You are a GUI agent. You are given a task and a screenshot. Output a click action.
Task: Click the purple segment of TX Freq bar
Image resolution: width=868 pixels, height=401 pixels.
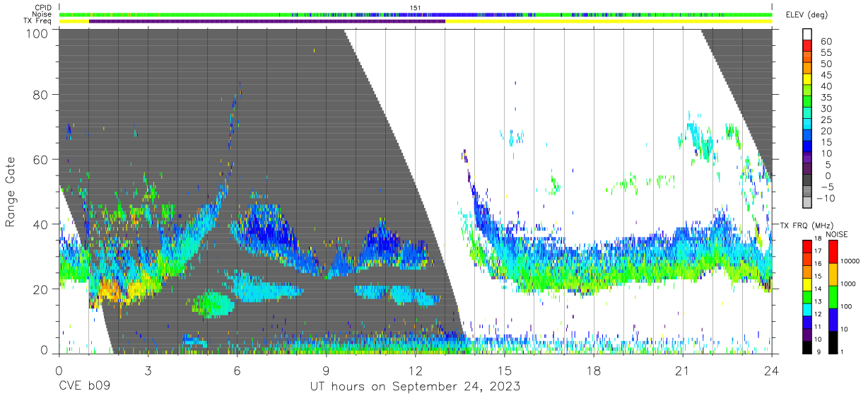(267, 21)
